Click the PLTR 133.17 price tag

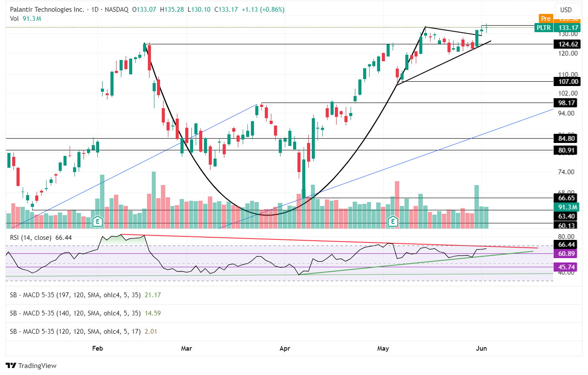[x=557, y=27]
